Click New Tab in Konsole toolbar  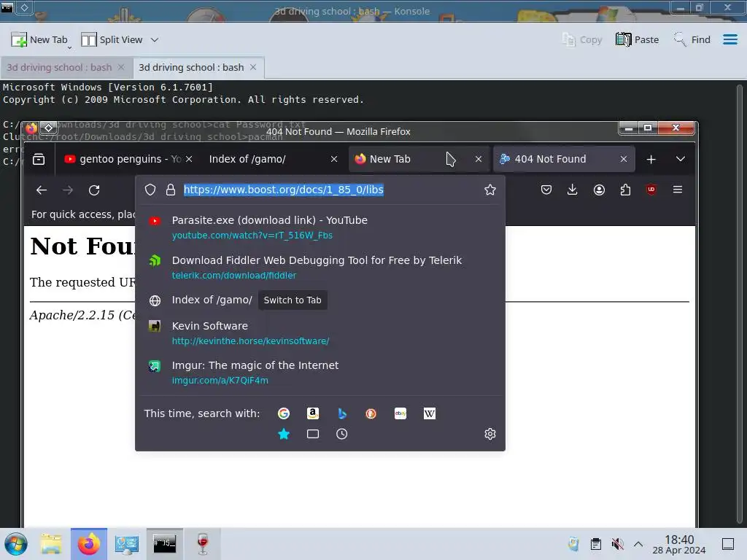click(x=40, y=40)
